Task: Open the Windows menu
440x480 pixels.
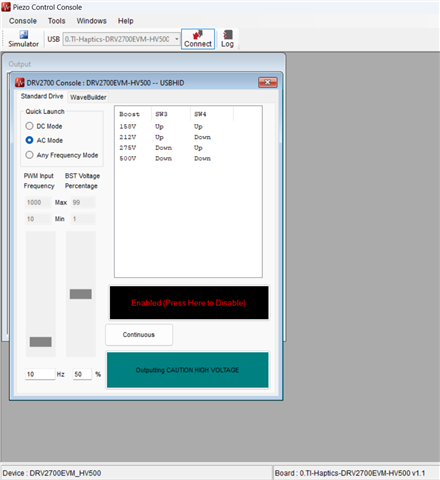Action: (91, 21)
